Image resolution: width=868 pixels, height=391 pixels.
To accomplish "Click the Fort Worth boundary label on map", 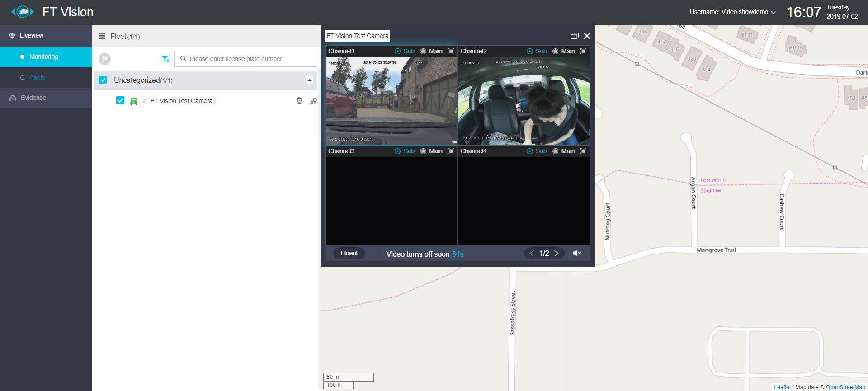I will 713,180.
